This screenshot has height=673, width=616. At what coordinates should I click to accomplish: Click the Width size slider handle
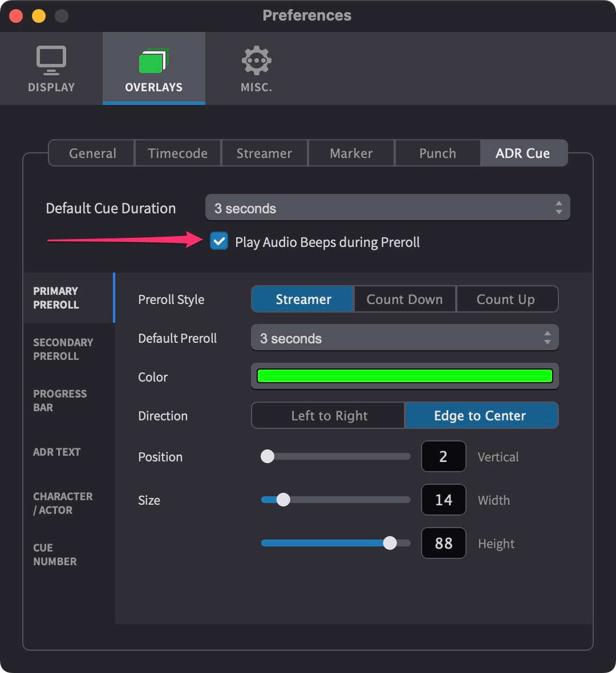tap(283, 500)
